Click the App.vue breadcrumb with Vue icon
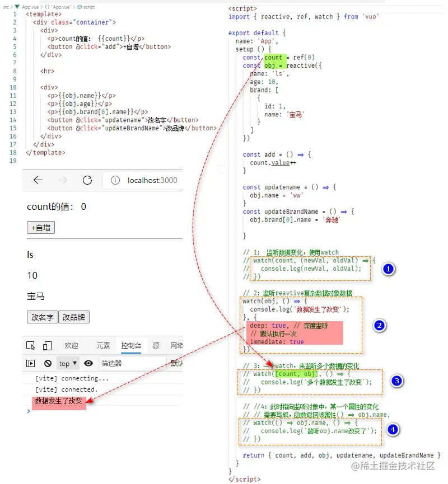This screenshot has height=484, width=448. (26, 7)
